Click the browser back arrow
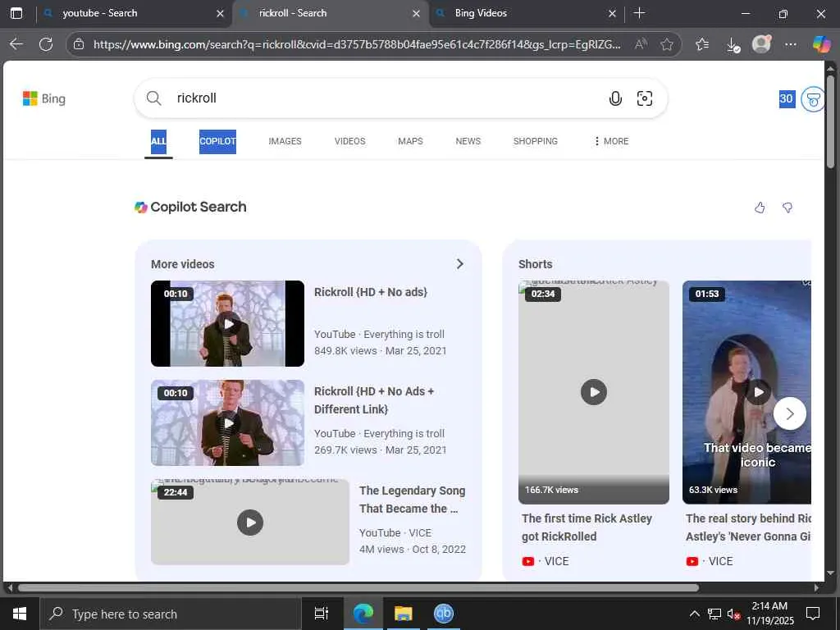Image resolution: width=840 pixels, height=630 pixels. tap(16, 44)
